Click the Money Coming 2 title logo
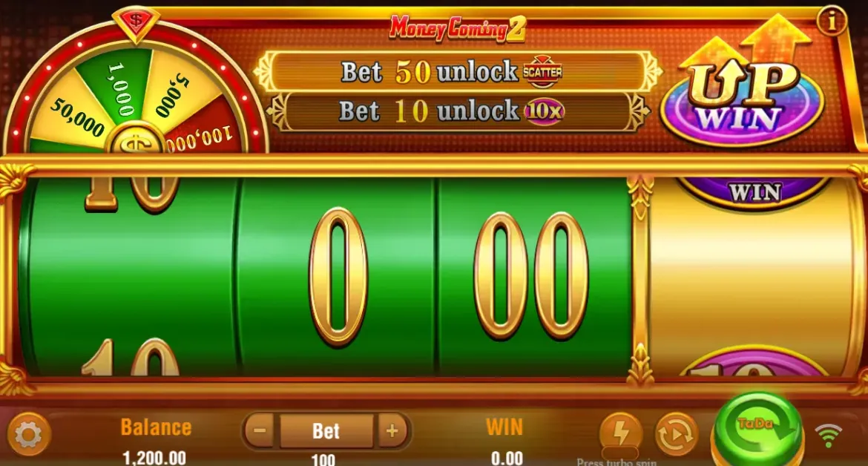 [x=458, y=28]
